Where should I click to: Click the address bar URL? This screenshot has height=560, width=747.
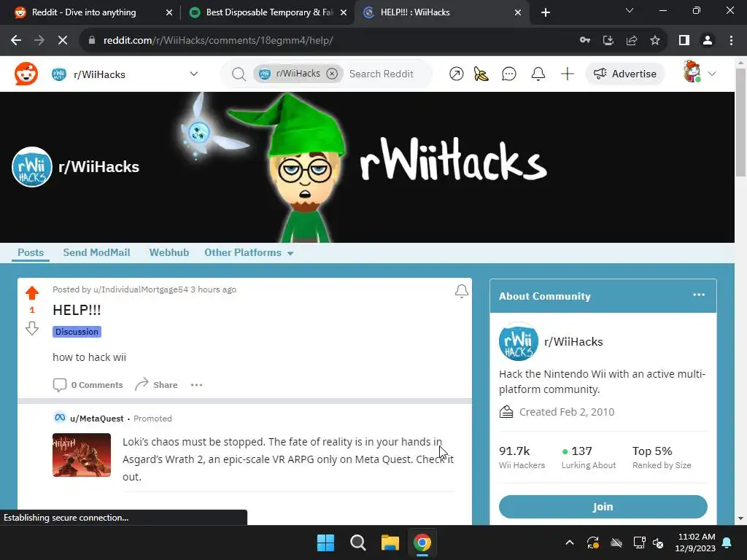(x=218, y=41)
